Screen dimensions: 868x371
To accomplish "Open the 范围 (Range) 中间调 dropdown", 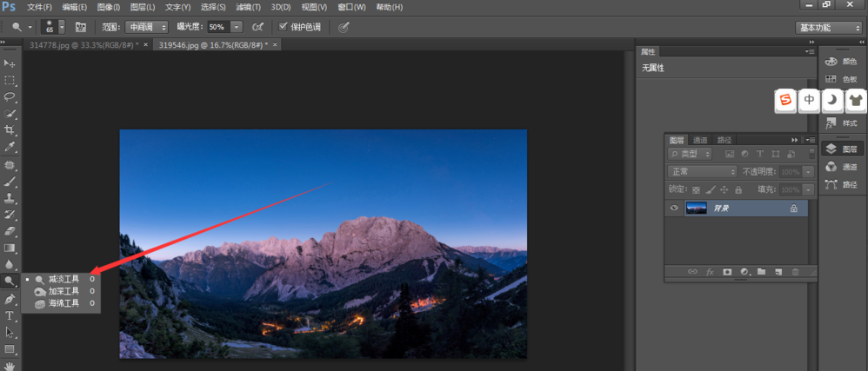I will tap(146, 27).
